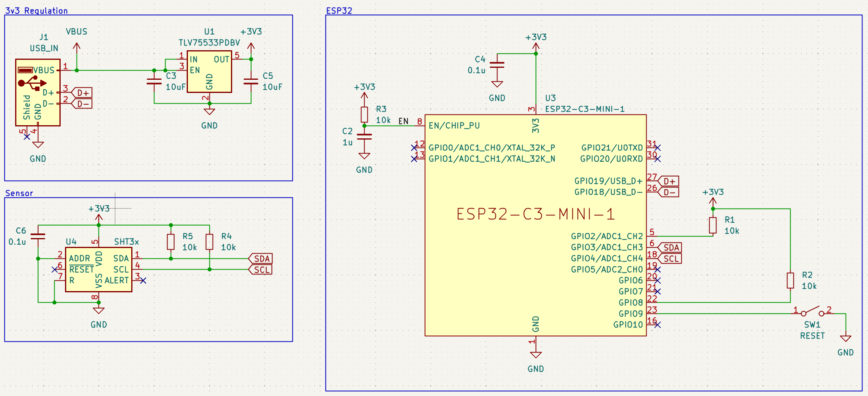Select the U1 TLV75533PDBV regulator symbol

[209, 72]
